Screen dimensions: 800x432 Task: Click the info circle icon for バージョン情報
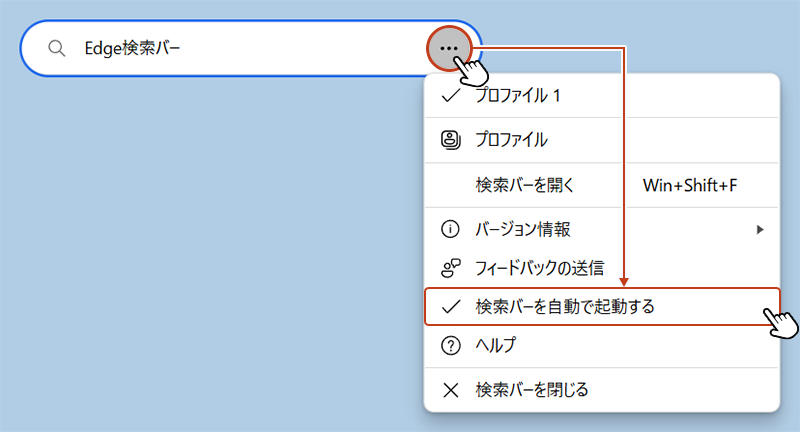[450, 229]
